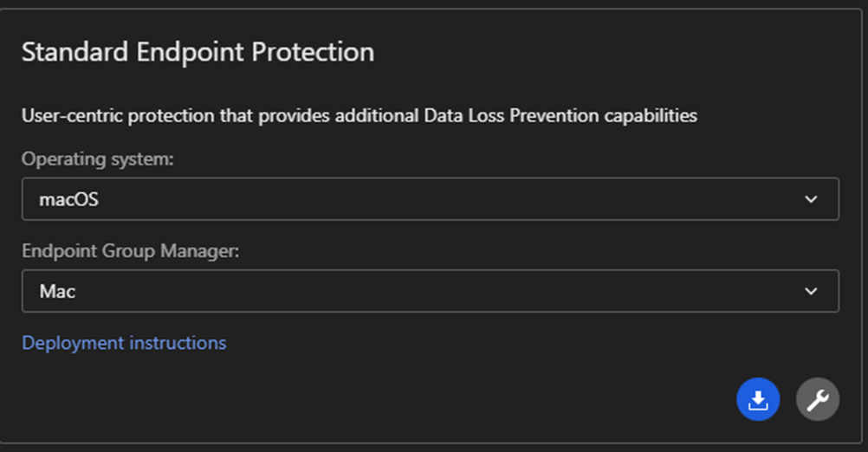
Task: Open the wrench configuration tool button
Action: click(x=818, y=399)
